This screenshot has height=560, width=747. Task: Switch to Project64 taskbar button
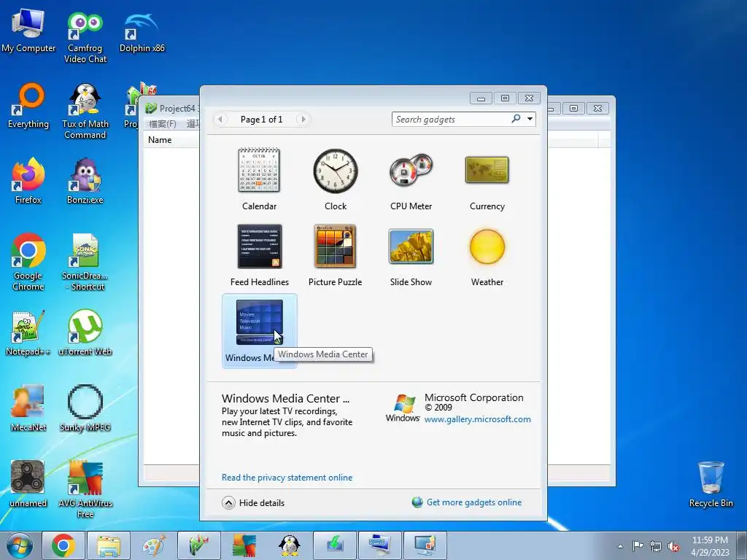[x=199, y=545]
